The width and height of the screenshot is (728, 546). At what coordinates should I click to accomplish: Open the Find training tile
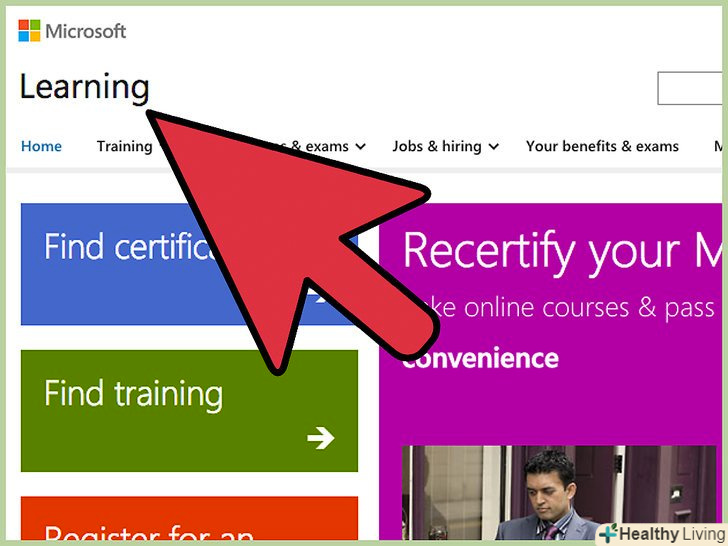(189, 411)
